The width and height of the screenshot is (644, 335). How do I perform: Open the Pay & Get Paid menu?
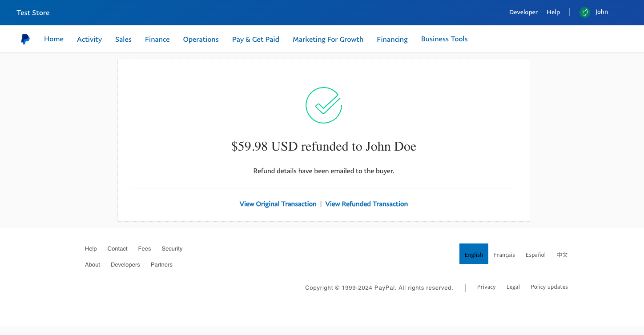256,39
